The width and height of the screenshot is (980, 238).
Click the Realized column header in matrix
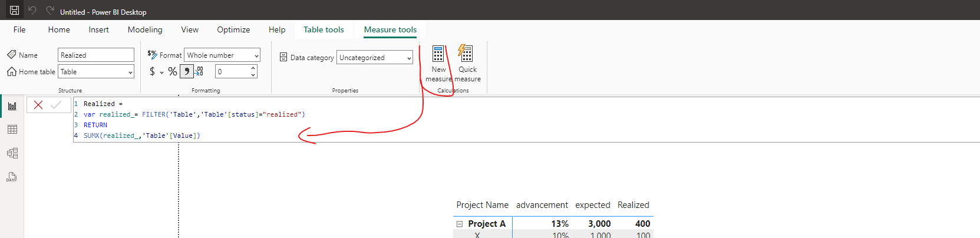[633, 205]
